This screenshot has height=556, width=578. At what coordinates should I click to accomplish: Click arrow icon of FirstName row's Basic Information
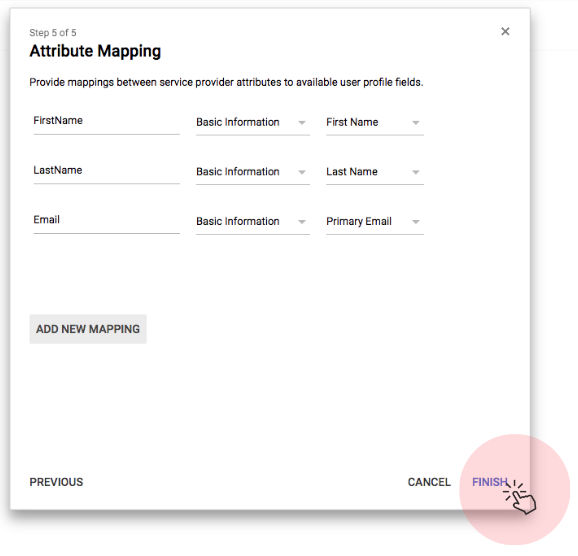point(302,123)
